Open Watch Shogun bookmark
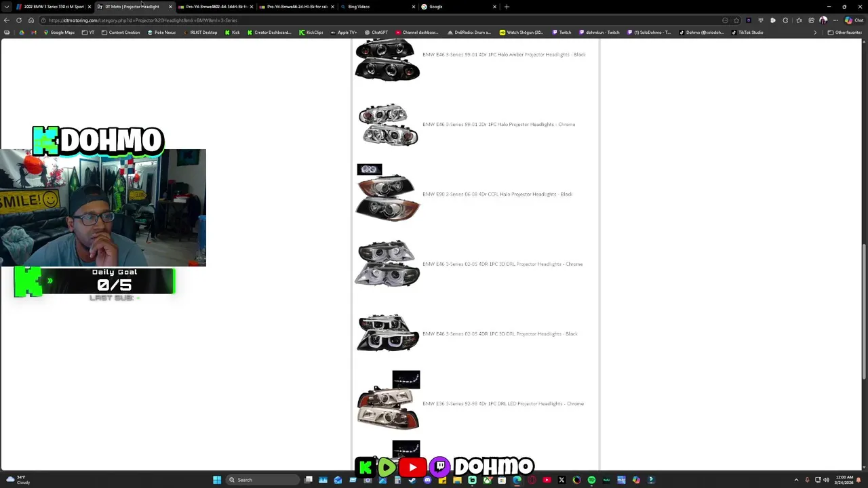This screenshot has height=488, width=868. (x=521, y=33)
